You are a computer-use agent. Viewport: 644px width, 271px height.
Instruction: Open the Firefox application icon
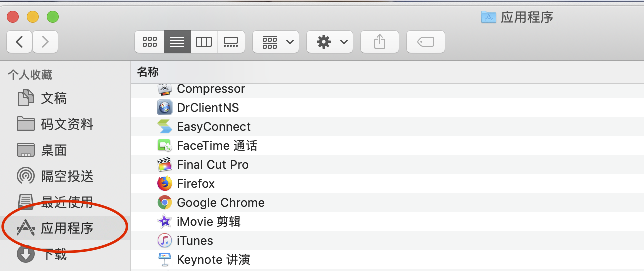[165, 184]
